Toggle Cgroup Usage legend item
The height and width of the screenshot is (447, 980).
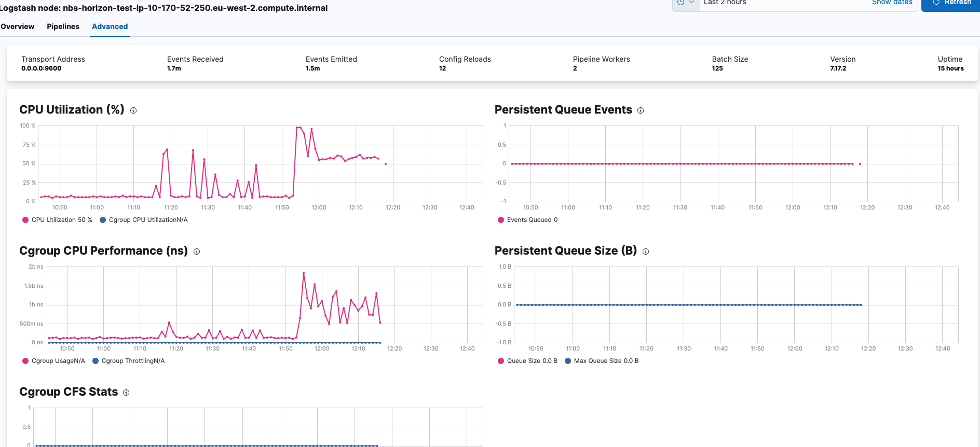53,361
